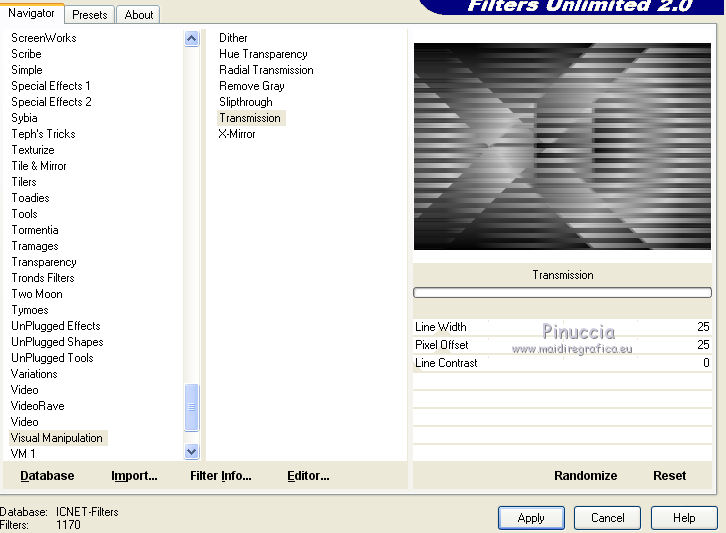The height and width of the screenshot is (533, 726).
Task: Select the Slipthrough filter
Action: pyautogui.click(x=245, y=102)
